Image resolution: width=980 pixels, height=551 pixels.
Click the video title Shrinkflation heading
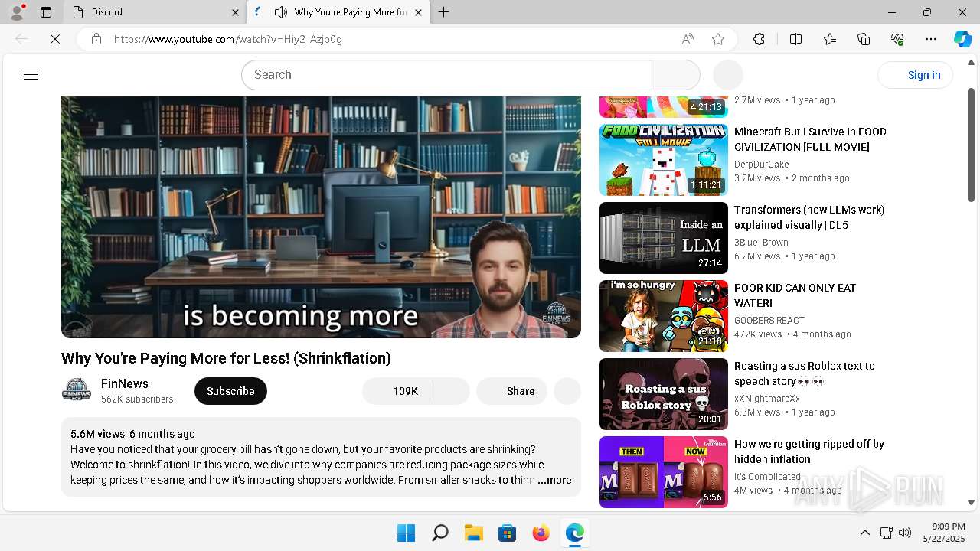point(226,358)
